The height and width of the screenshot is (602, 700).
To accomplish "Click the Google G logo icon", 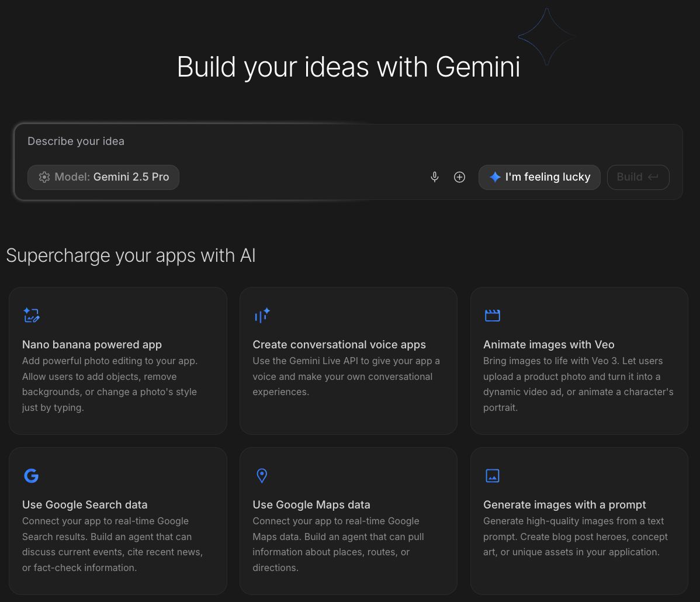I will coord(31,476).
